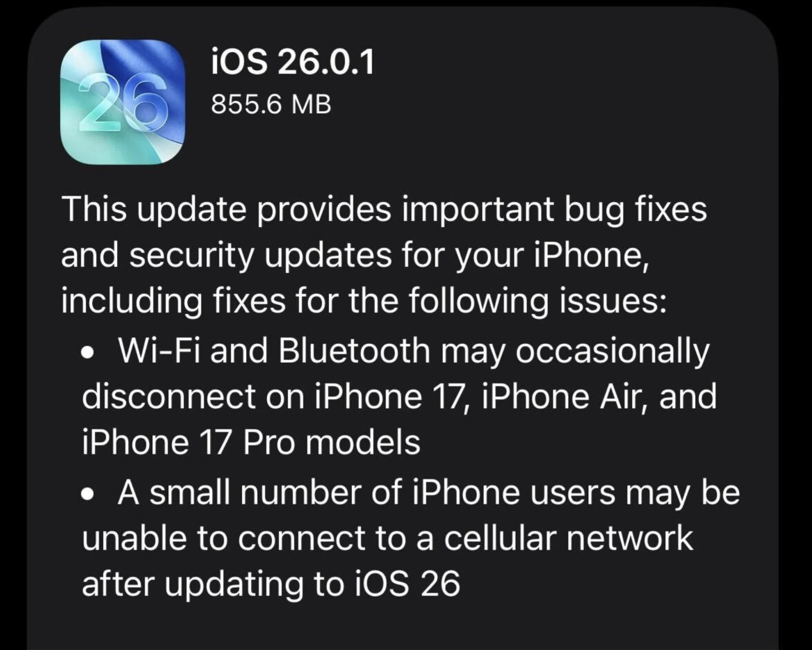
Task: Click the second bullet point dot
Action: 88,494
